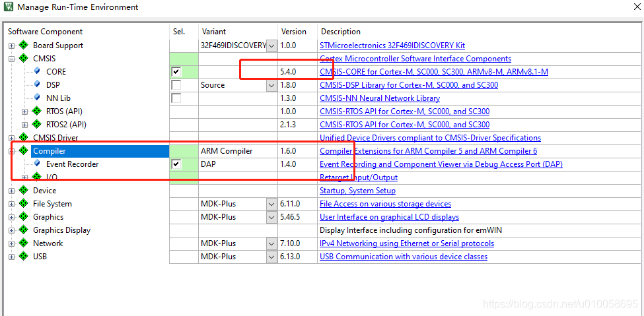The image size is (644, 316).
Task: Click the Network green diamond icon
Action: [23, 243]
